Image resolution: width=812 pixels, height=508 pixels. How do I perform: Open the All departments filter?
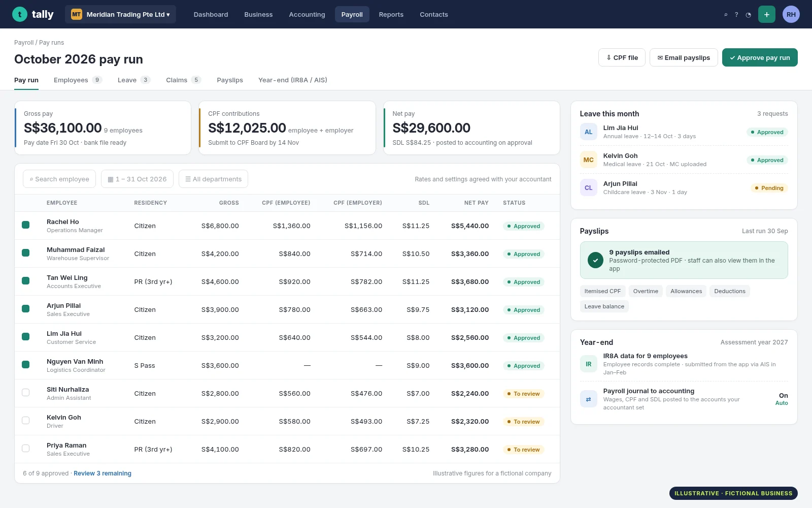click(x=213, y=179)
